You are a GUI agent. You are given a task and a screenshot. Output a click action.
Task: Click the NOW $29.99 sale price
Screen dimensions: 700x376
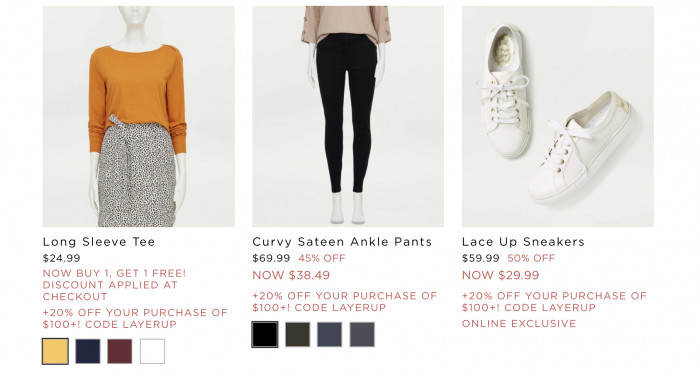[500, 275]
